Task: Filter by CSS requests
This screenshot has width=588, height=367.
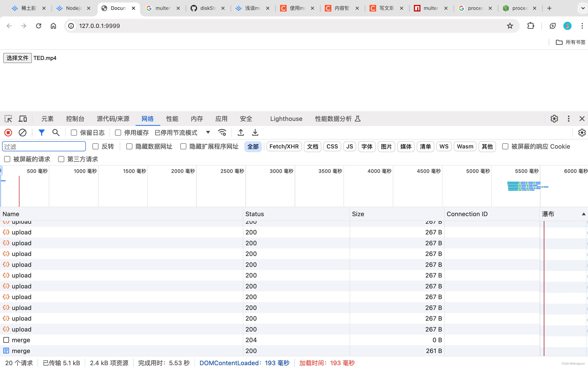Action: tap(332, 146)
